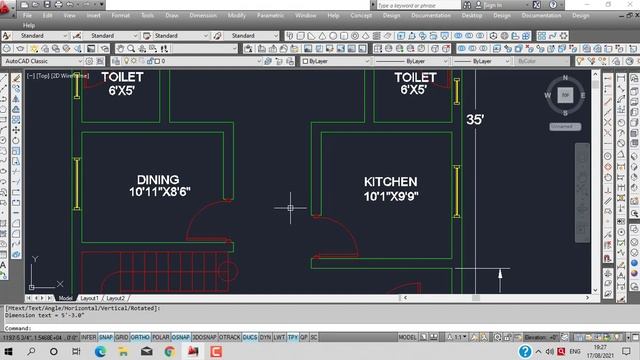640x360 pixels.
Task: Select the Array tool in Modify toolbar
Action: [16, 120]
